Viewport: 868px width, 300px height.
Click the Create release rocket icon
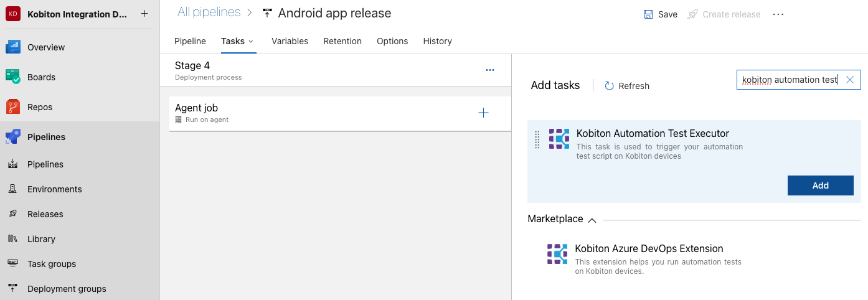[692, 14]
